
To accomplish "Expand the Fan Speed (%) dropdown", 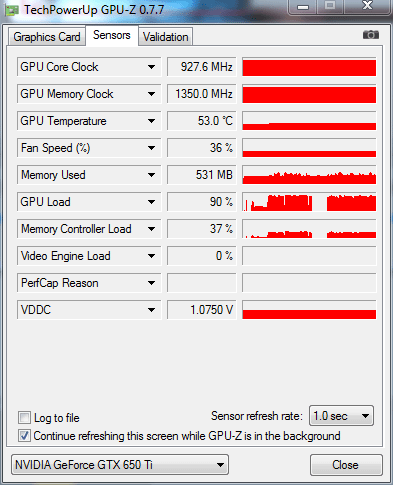I will 151,148.
